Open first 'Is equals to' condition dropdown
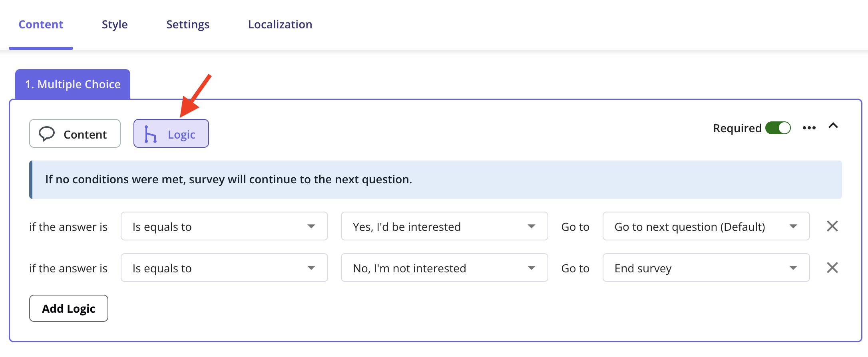The height and width of the screenshot is (357, 868). tap(224, 226)
